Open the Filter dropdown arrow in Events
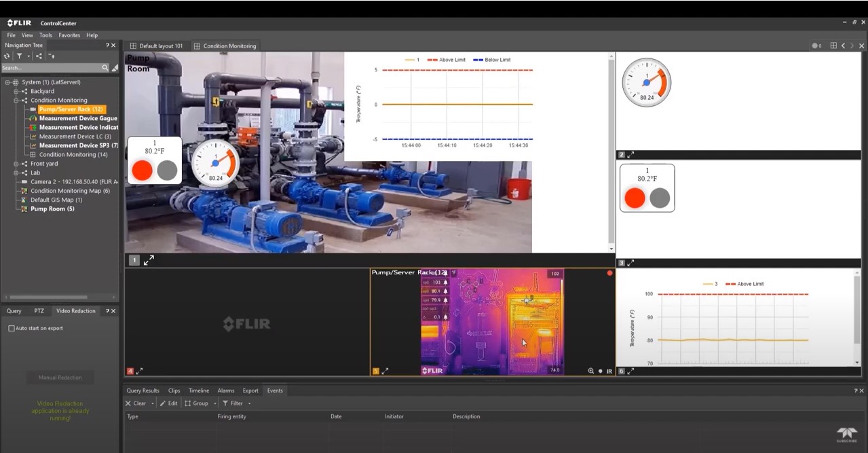Screen dimensions: 868x453 (x=249, y=403)
